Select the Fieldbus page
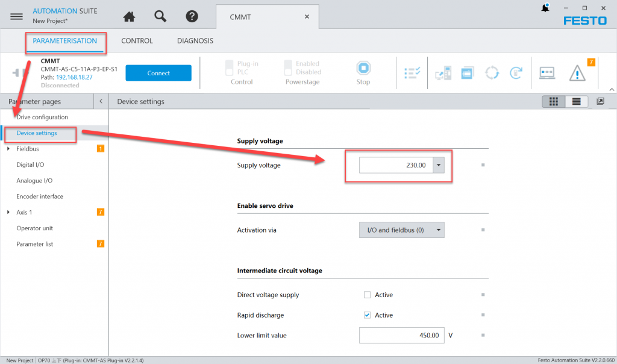Viewport: 617px width, 364px height. (28, 149)
